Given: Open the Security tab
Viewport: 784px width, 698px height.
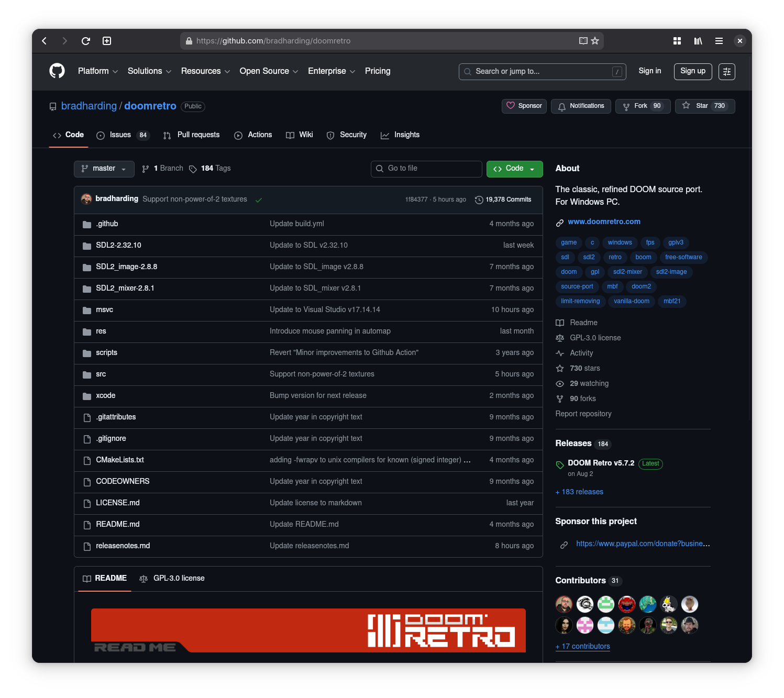Looking at the screenshot, I should click(347, 135).
